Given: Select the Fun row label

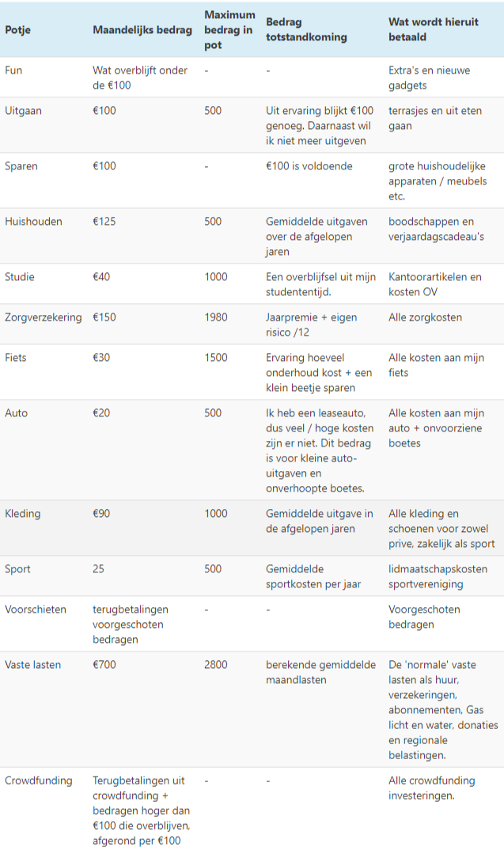Looking at the screenshot, I should point(13,70).
